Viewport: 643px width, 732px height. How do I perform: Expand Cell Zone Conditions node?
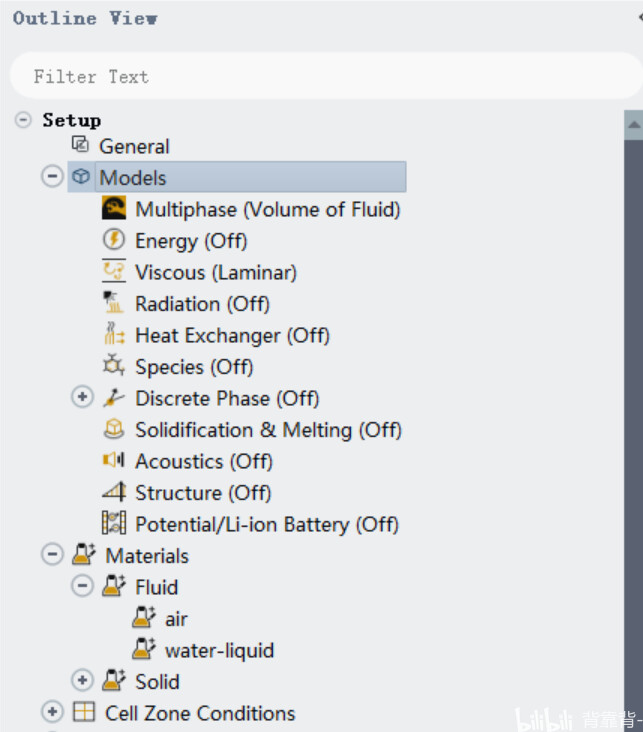pyautogui.click(x=52, y=713)
